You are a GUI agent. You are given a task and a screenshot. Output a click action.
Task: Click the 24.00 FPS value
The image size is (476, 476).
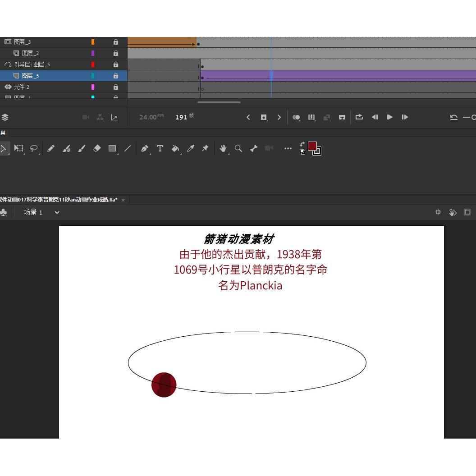point(148,117)
